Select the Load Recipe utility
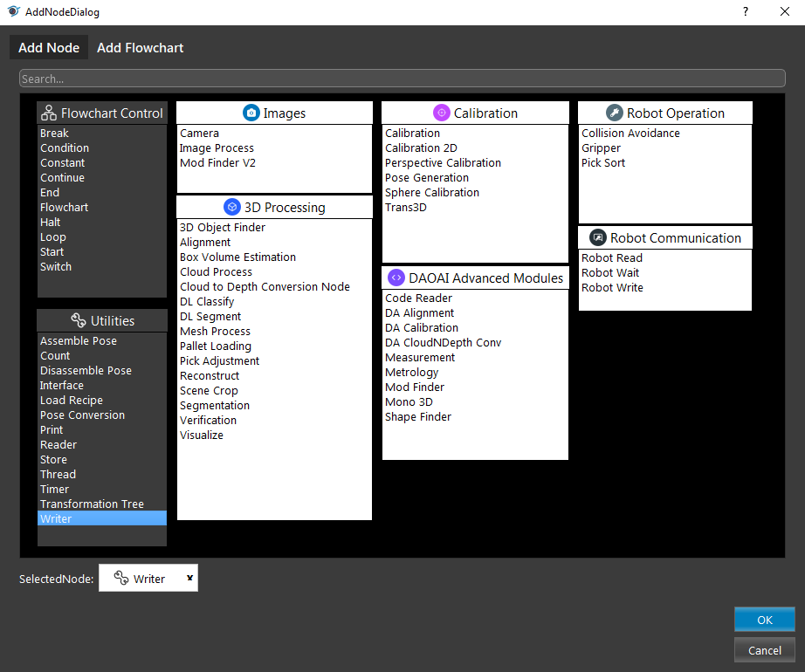Image resolution: width=805 pixels, height=672 pixels. tap(72, 400)
